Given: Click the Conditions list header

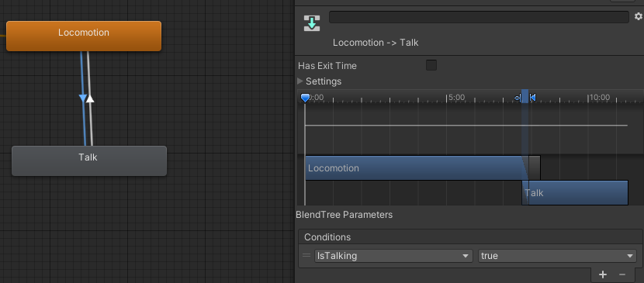Looking at the screenshot, I should pos(471,237).
